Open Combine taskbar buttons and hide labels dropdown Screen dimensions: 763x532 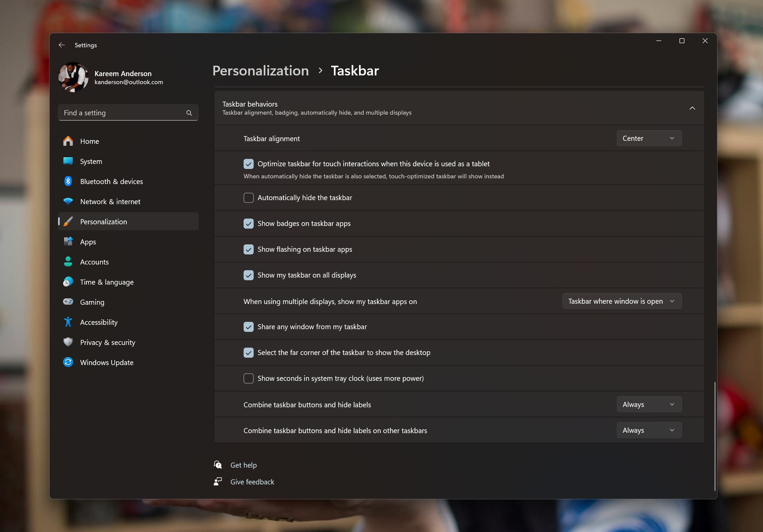coord(649,405)
